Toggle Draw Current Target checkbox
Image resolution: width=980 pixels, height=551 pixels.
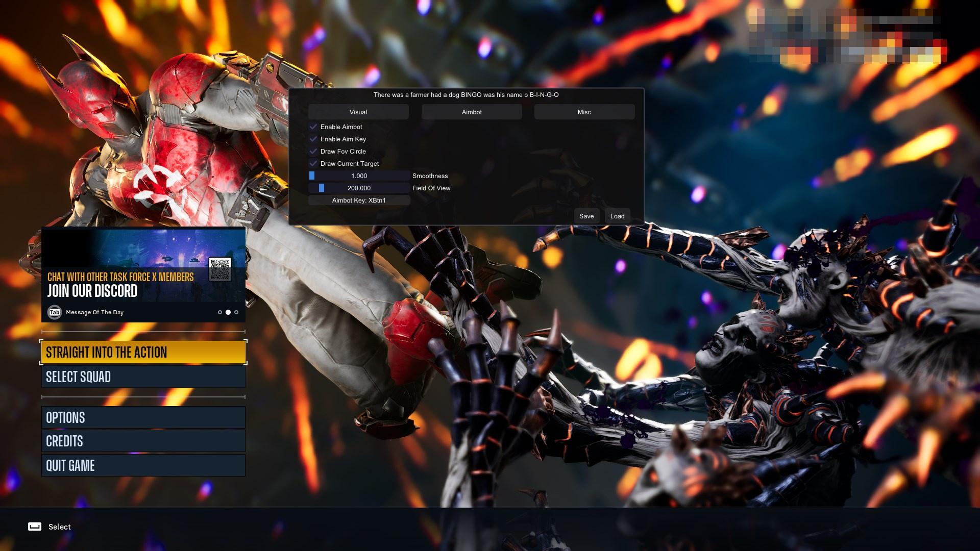(x=313, y=163)
